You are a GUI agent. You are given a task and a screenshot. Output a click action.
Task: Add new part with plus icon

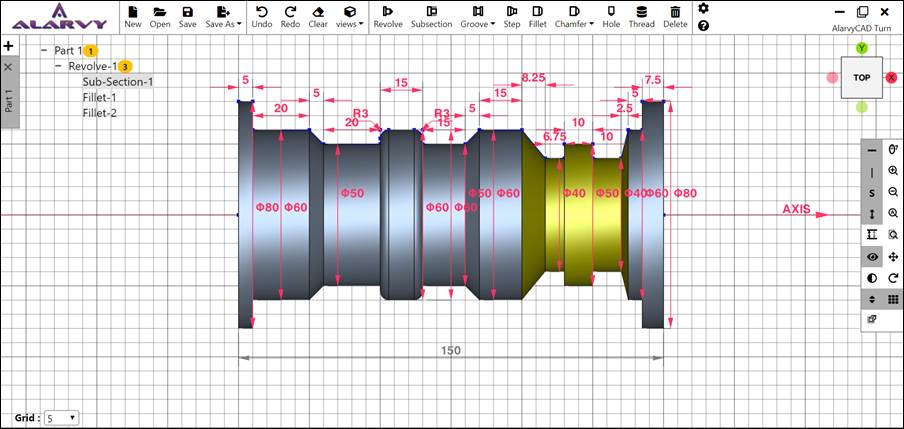click(8, 46)
